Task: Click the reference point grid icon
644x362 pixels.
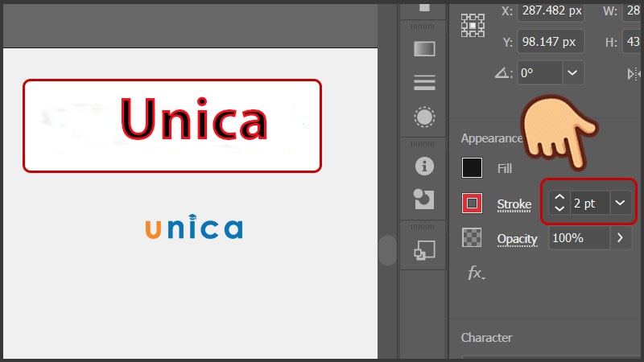Action: point(473,26)
